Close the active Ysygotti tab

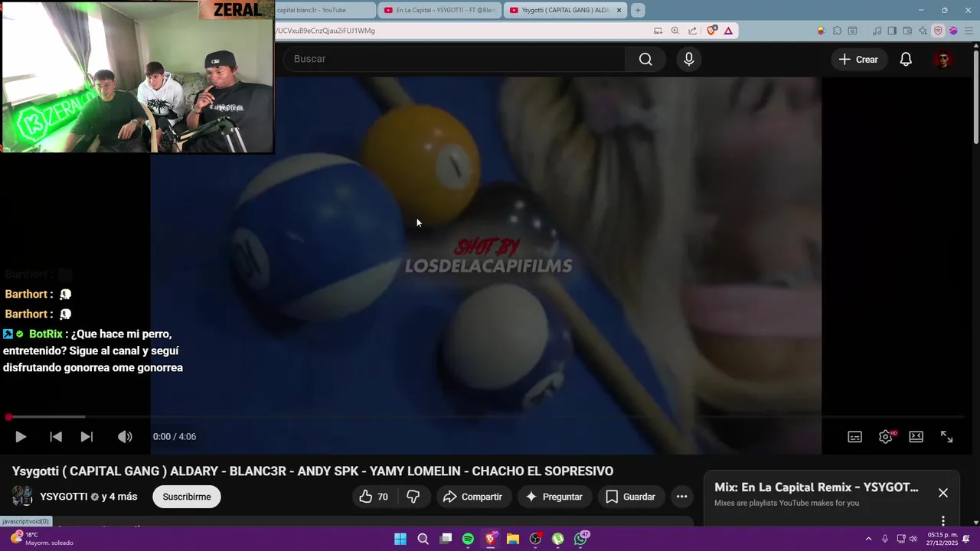pyautogui.click(x=619, y=10)
